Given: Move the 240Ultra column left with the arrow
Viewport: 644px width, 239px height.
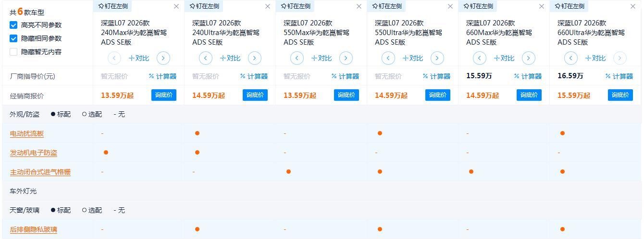Looking at the screenshot, I should pos(206,58).
